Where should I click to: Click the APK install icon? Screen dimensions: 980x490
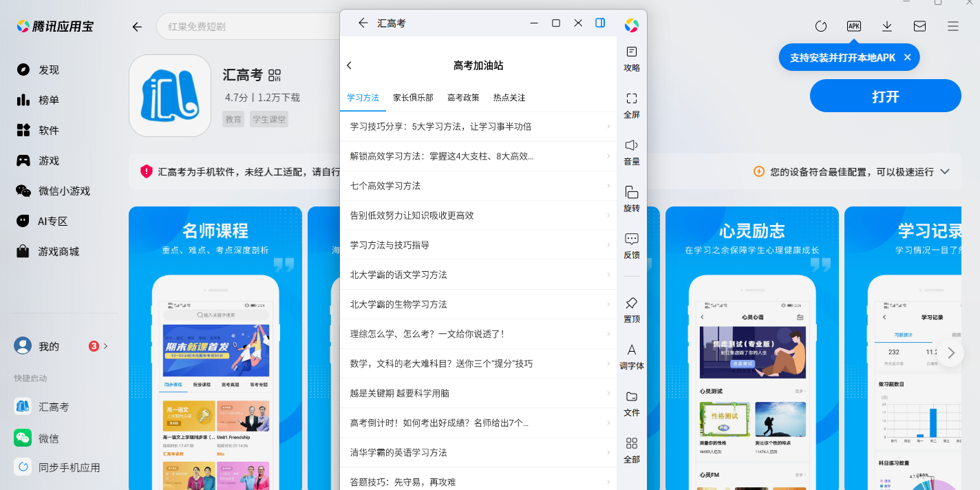coord(854,26)
